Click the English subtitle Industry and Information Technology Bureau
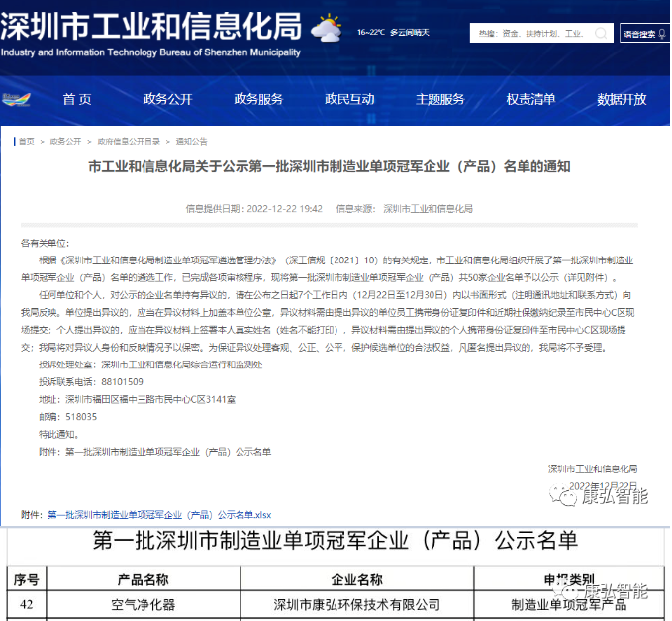Viewport: 672px width, 621px height. point(150,52)
